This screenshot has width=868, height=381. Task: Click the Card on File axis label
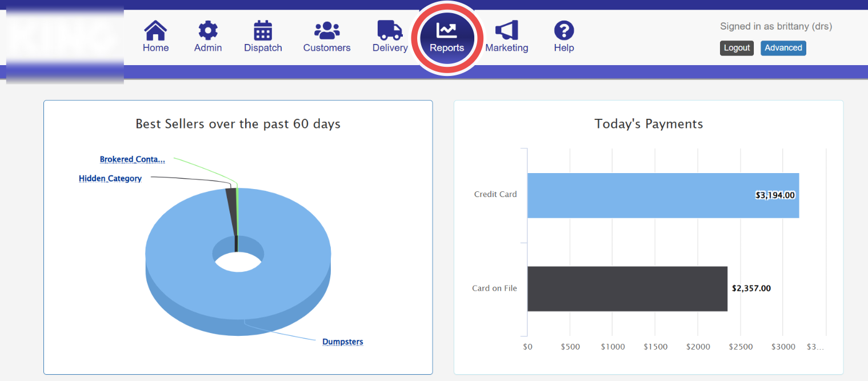point(494,288)
